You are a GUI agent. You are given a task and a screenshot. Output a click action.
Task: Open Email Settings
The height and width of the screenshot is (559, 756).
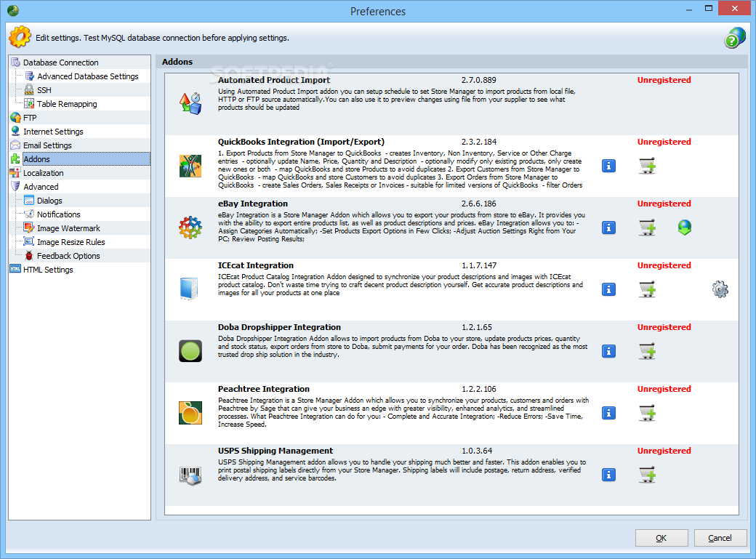[x=47, y=145]
